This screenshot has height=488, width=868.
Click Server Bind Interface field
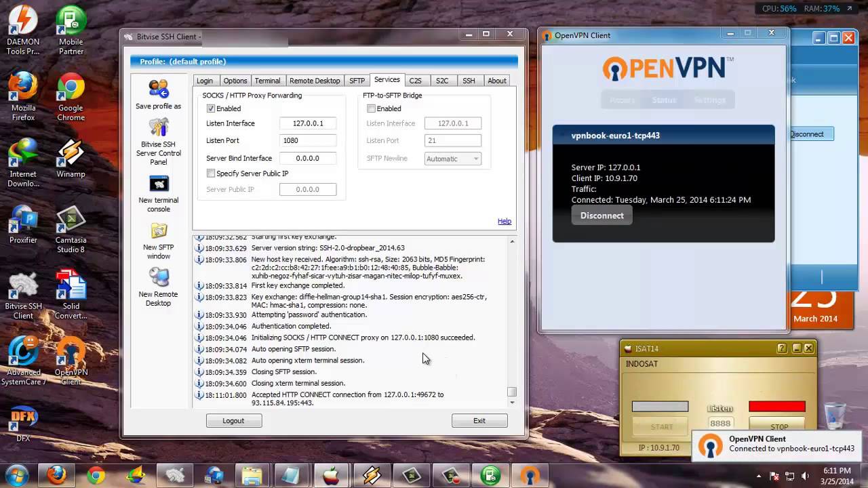[308, 158]
